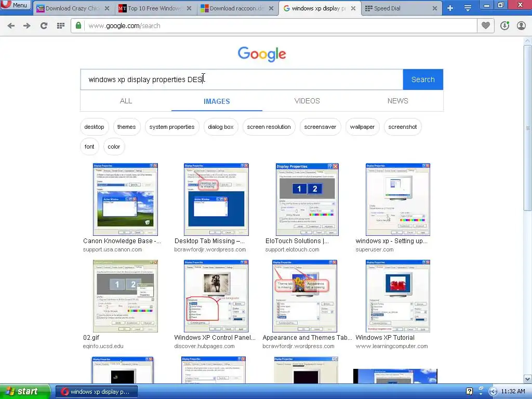Click the Windows XP Tutorial title link

click(385, 338)
